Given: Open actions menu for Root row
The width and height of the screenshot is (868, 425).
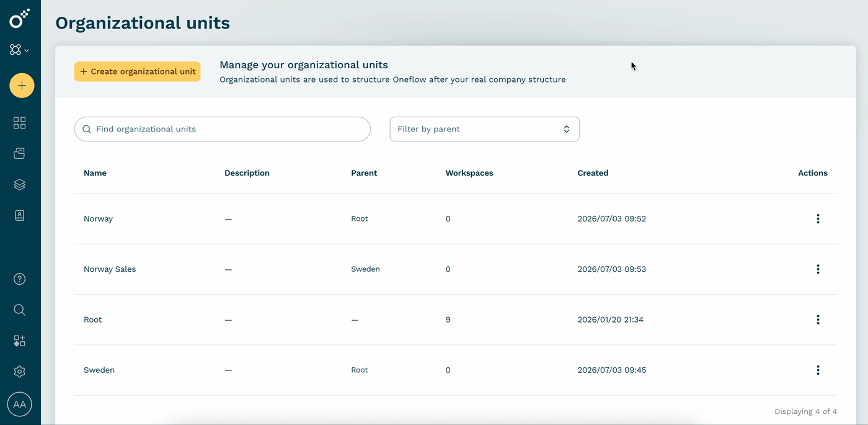Looking at the screenshot, I should pos(818,320).
